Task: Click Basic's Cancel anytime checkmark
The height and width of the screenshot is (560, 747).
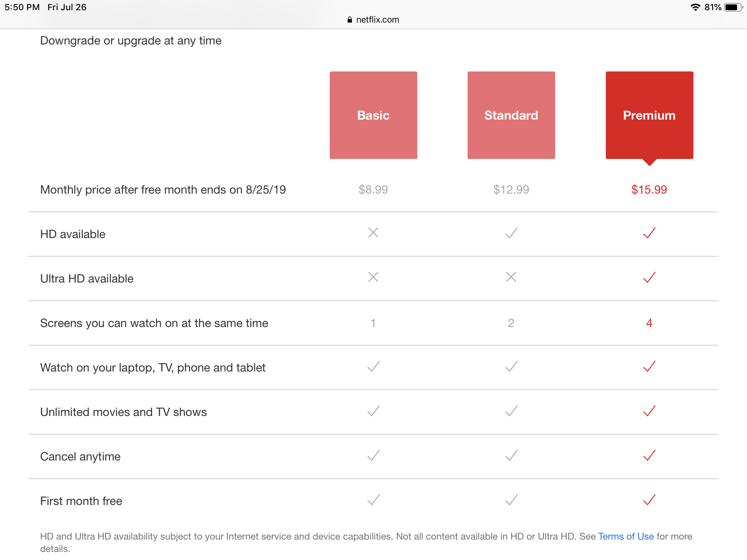Action: pyautogui.click(x=373, y=455)
